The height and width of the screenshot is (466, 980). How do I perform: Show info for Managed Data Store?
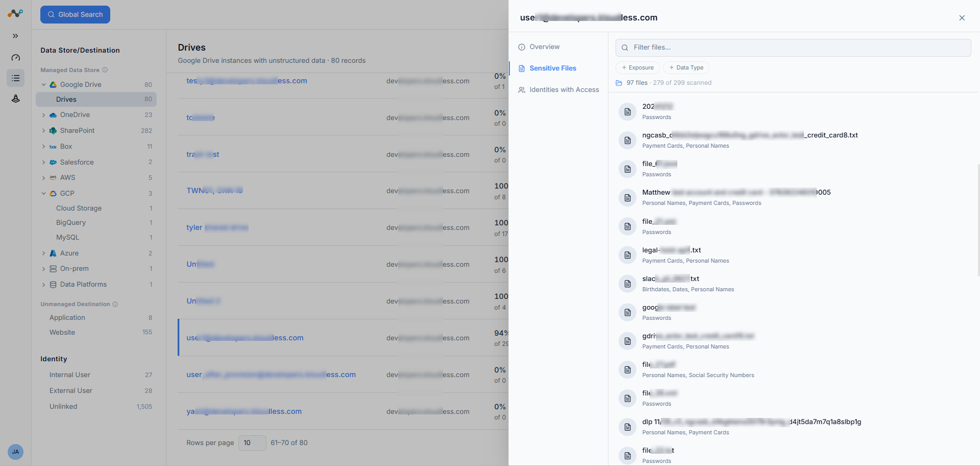(x=105, y=70)
